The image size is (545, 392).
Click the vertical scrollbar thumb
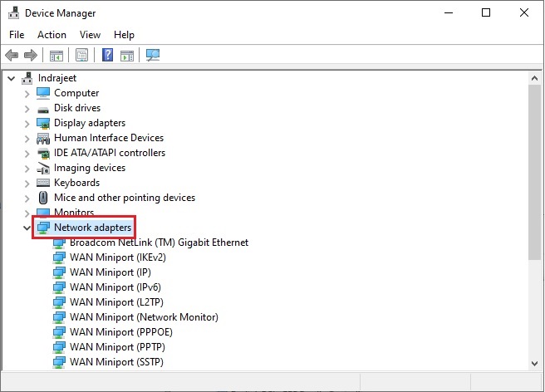pos(534,172)
